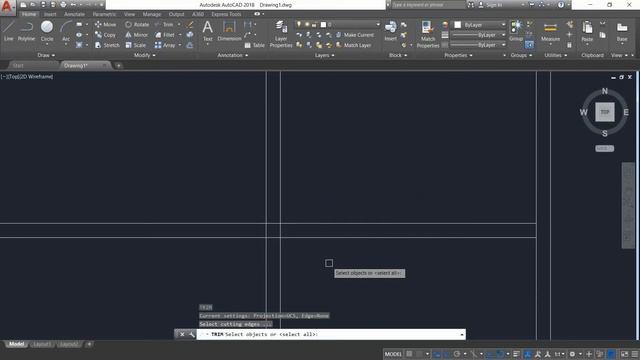Screen dimensions: 640x360
Task: Expand the Layers panel
Action: point(324,55)
